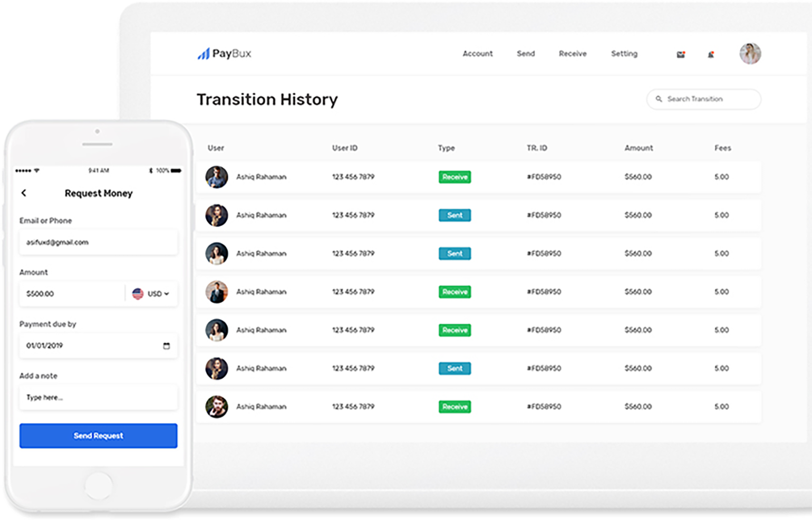Click the 'Type' column header
The image size is (812, 520).
click(x=447, y=148)
